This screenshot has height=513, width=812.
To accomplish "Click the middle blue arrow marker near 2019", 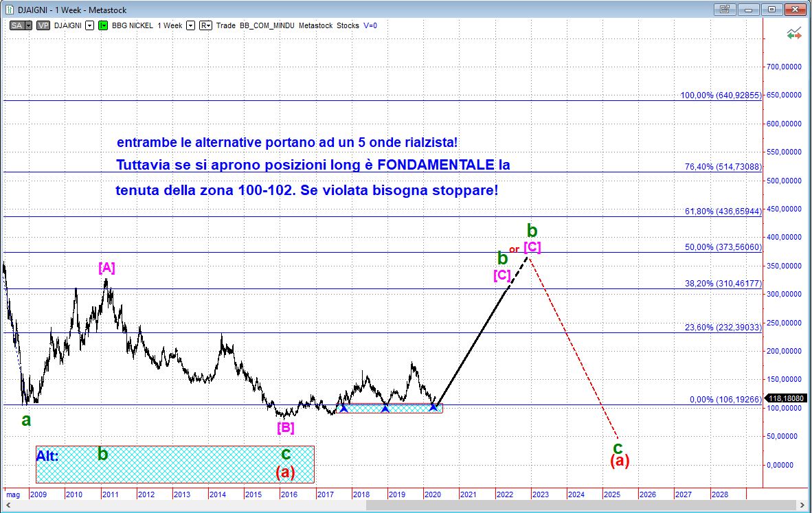I will coord(385,409).
